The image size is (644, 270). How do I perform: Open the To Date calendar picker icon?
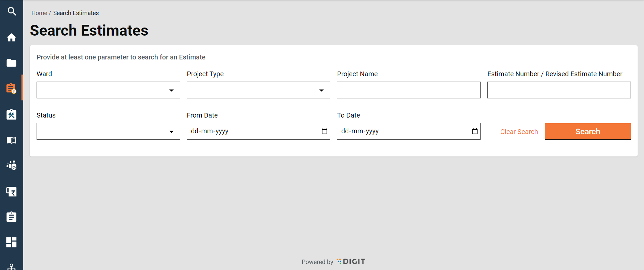coord(475,131)
